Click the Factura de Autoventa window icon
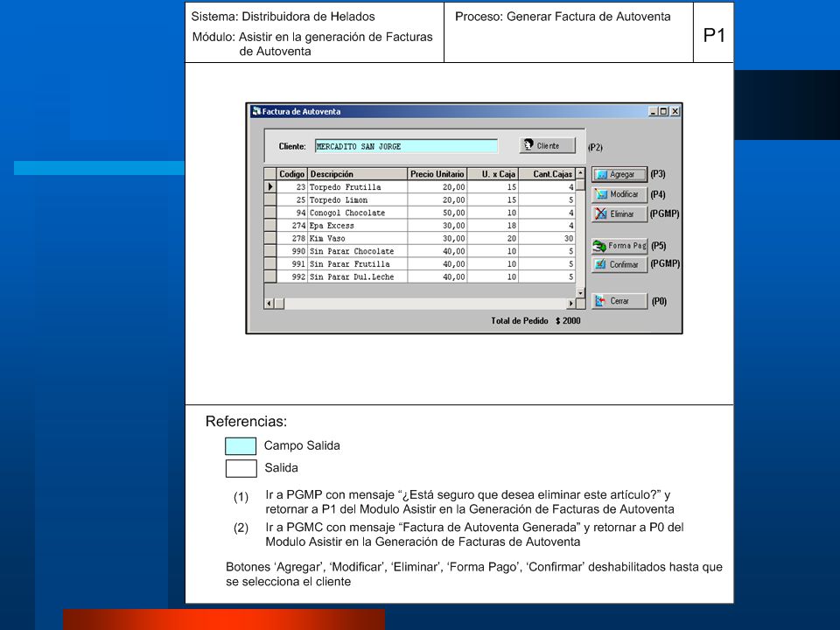840x630 pixels. click(x=256, y=111)
